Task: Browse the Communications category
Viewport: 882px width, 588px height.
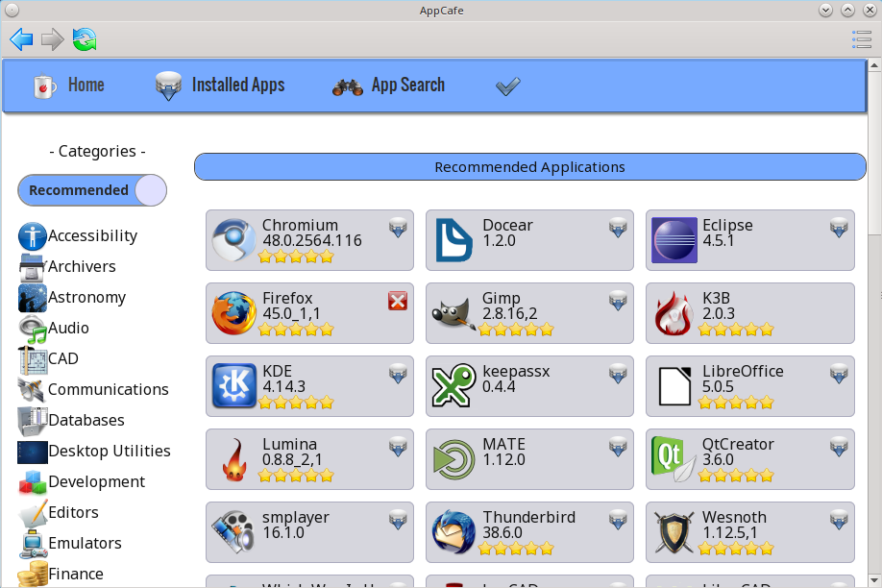Action: click(x=93, y=389)
